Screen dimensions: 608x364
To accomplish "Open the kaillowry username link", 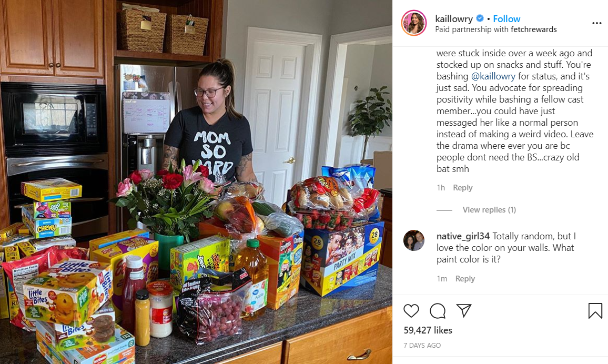I will [454, 18].
